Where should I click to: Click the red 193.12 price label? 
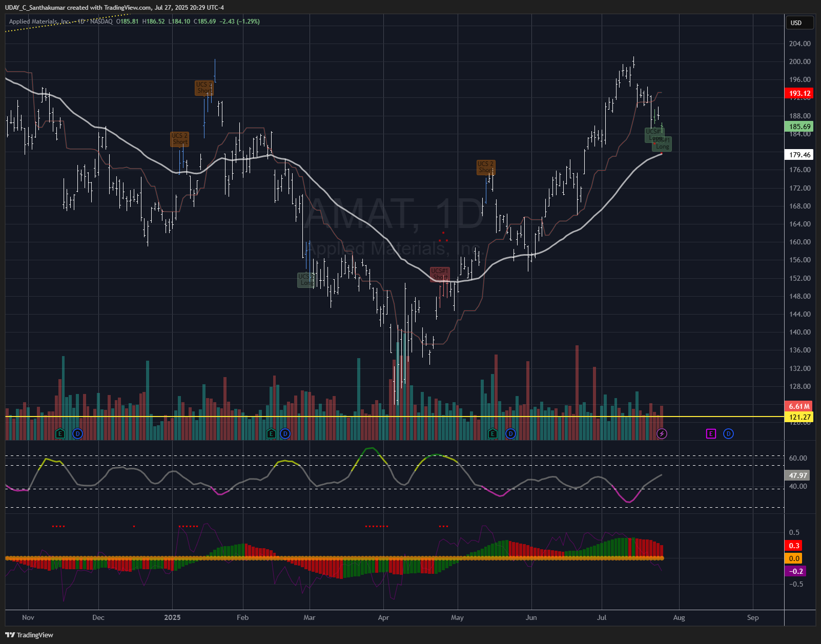tap(799, 93)
